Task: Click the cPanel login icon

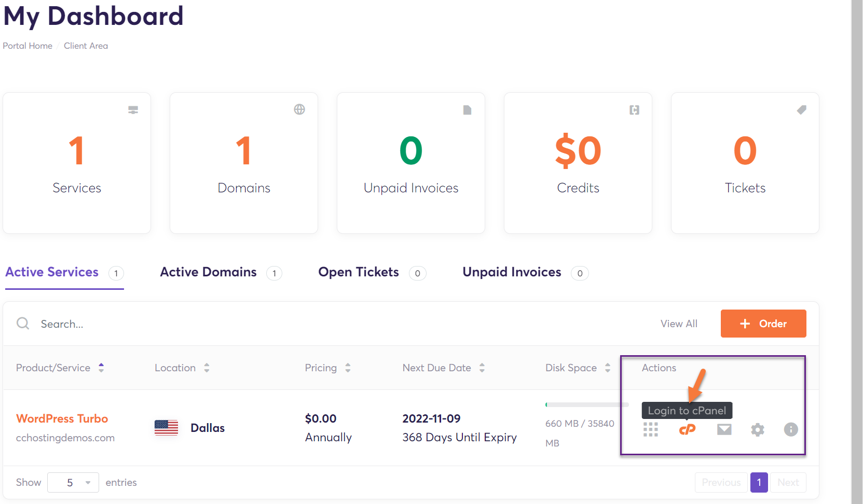Action: [x=687, y=430]
